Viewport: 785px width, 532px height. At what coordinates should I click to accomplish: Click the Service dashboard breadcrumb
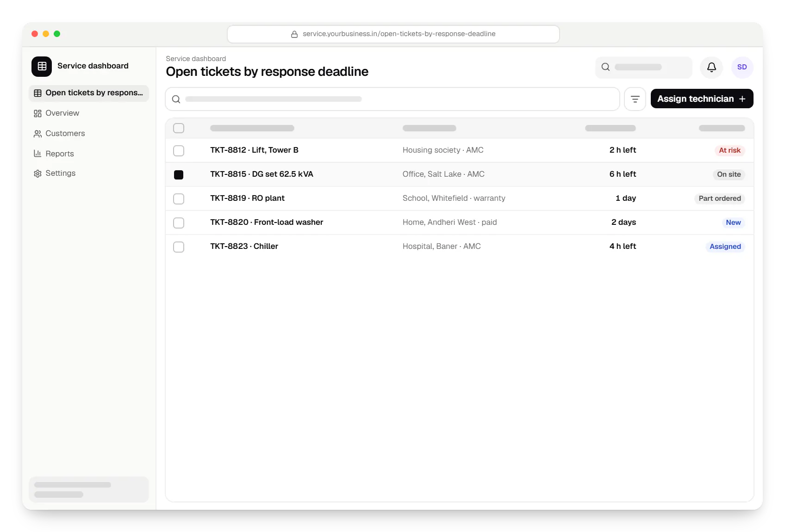click(x=196, y=59)
